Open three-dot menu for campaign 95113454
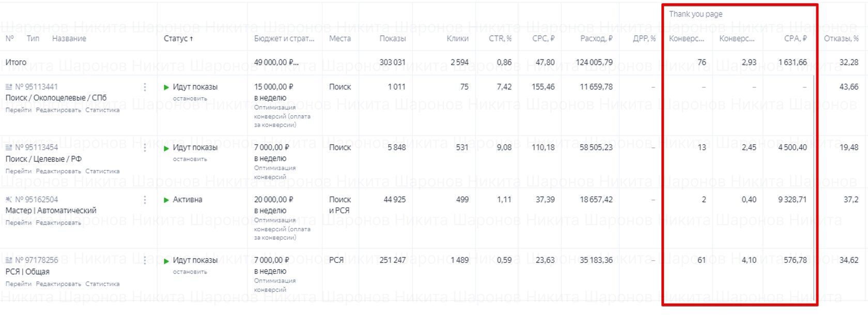Viewport: 868px width, 315px height. click(x=145, y=148)
